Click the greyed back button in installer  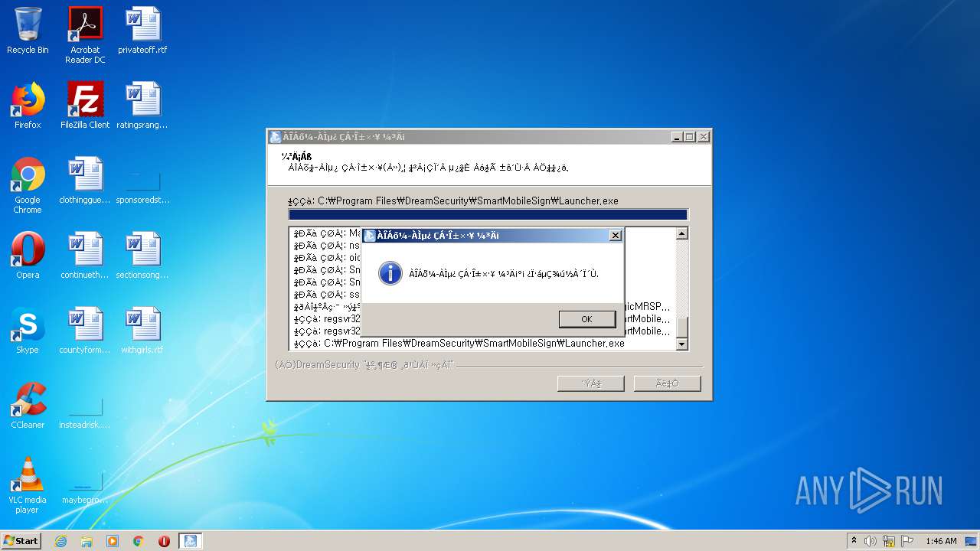(591, 383)
